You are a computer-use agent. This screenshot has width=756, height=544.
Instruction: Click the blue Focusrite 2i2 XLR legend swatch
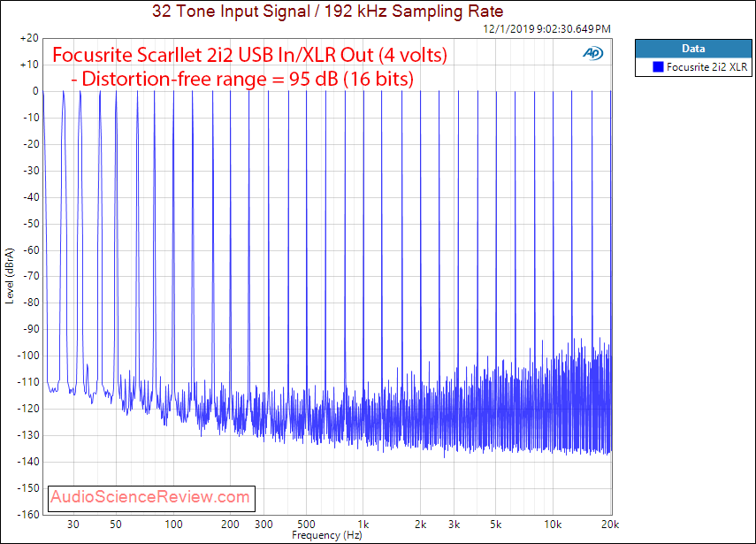(658, 67)
